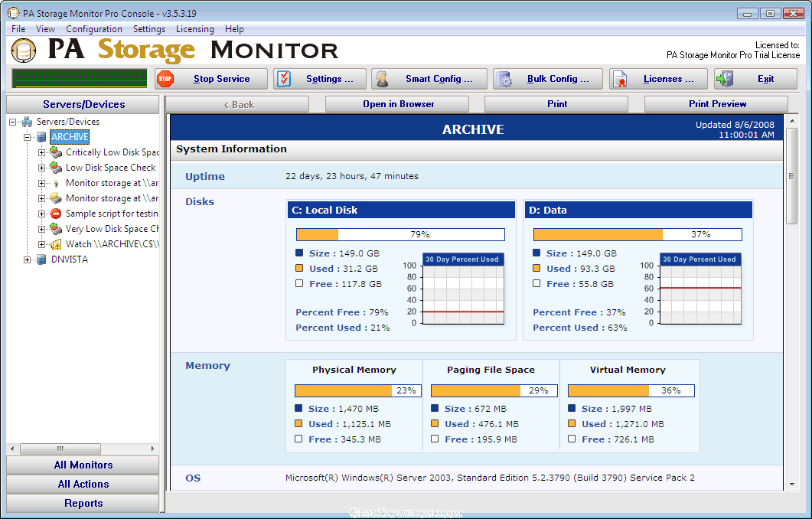This screenshot has height=519, width=812.
Task: Click the Servers/Devices root network icon
Action: coord(27,122)
